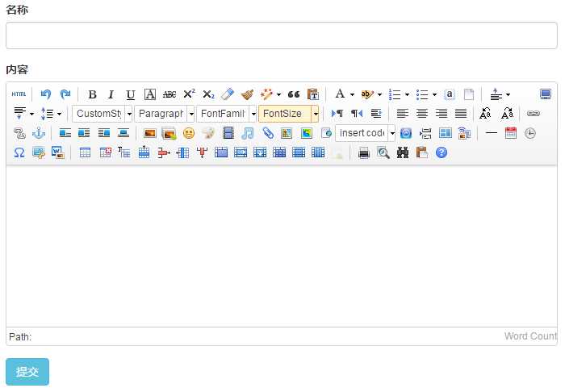Center align the text
The image size is (565, 392).
tap(422, 114)
